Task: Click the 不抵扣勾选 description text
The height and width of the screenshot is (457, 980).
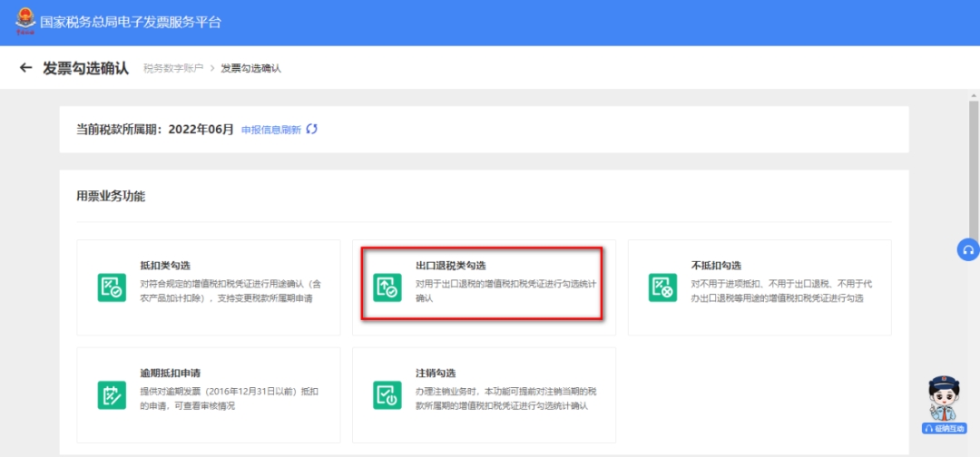Action: [x=782, y=291]
